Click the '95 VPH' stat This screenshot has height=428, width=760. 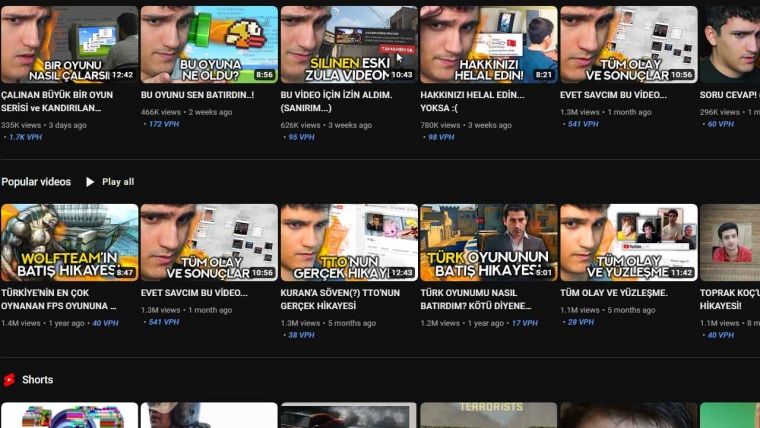pos(301,137)
